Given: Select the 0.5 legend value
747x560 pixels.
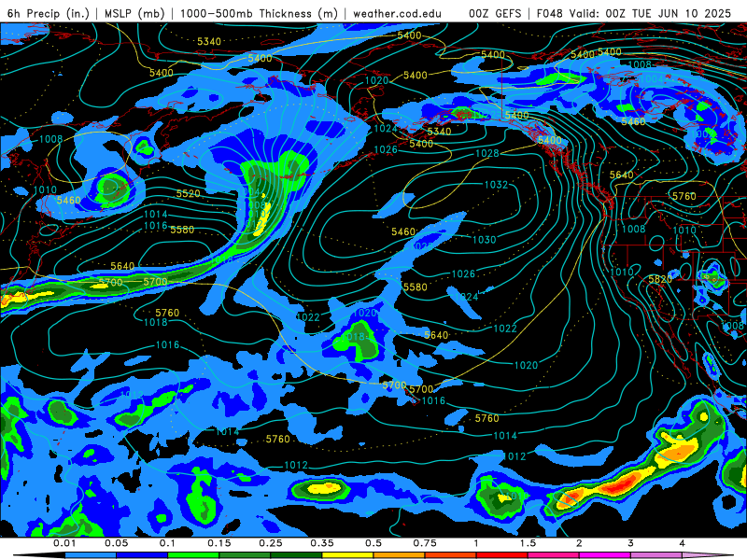Looking at the screenshot, I should click(373, 543).
